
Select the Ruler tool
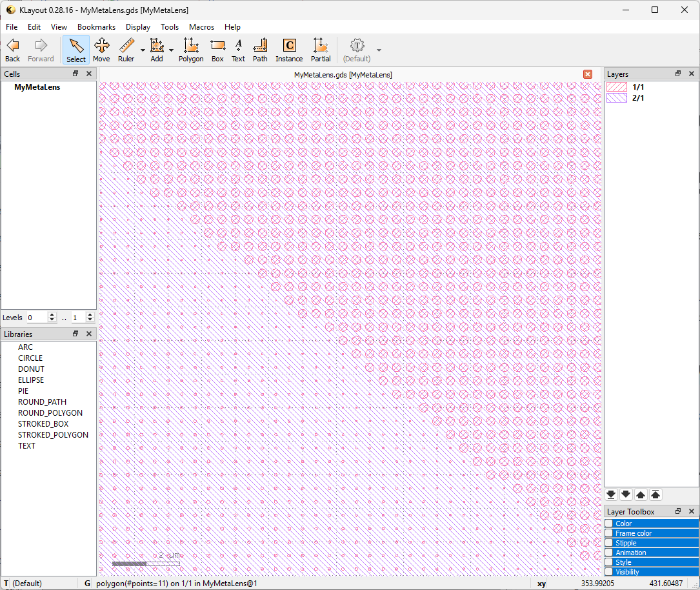[126, 50]
